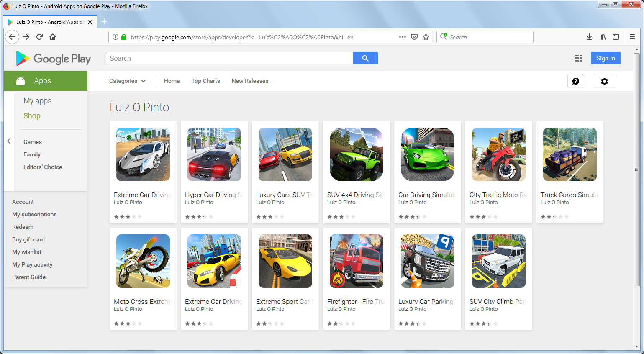Open the My wishlist link
The image size is (644, 354).
coord(27,252)
